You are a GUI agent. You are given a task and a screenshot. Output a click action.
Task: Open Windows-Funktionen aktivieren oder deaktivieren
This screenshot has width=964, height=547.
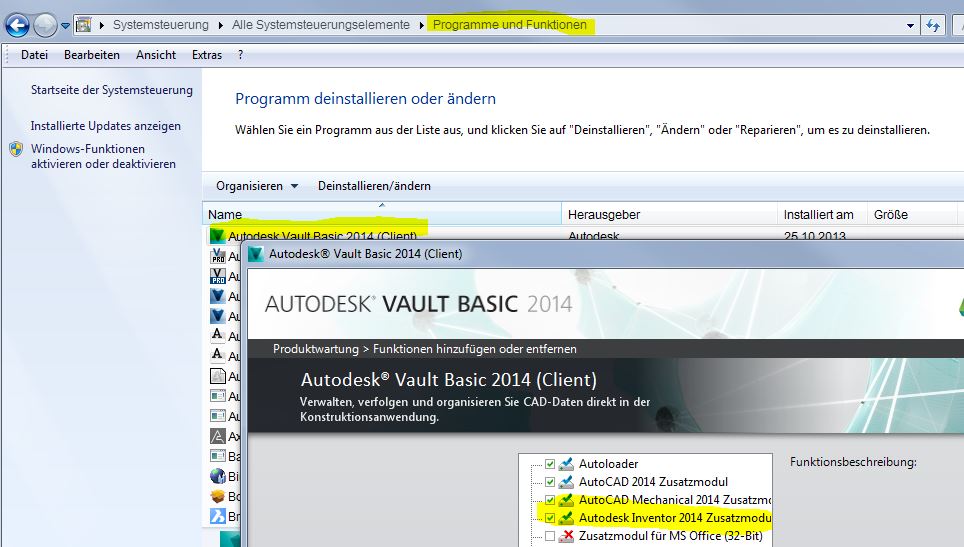tap(103, 156)
